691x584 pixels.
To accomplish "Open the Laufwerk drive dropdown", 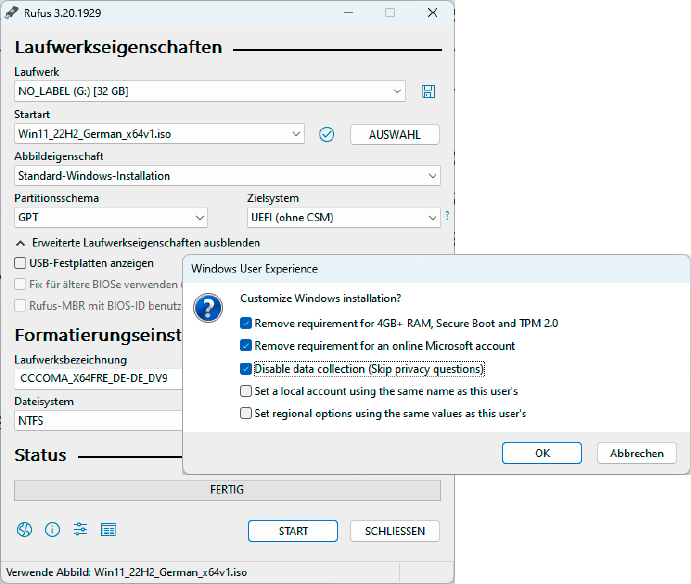I will [x=210, y=91].
